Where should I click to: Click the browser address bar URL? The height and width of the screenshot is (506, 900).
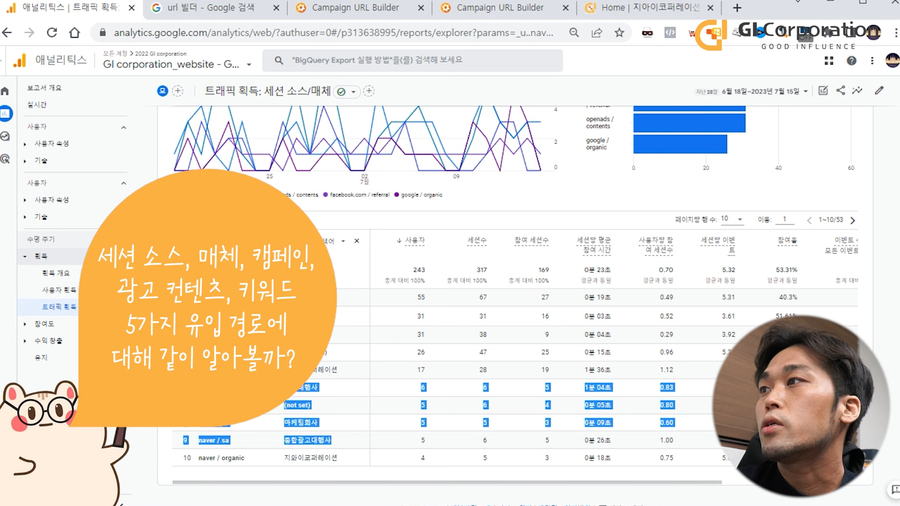[333, 33]
